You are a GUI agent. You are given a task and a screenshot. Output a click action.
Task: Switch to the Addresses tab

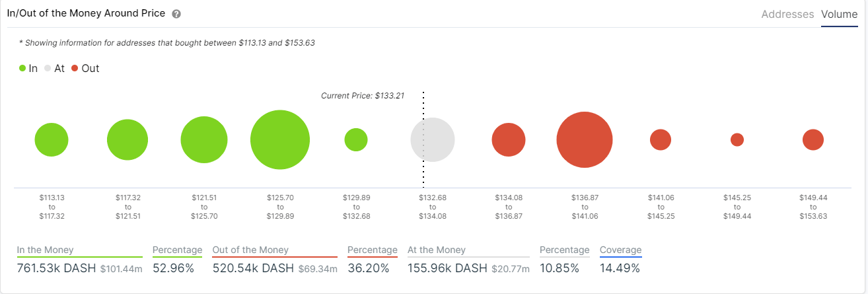point(787,14)
